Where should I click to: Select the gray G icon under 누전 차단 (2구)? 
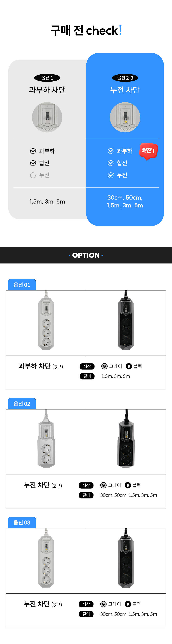(103, 485)
